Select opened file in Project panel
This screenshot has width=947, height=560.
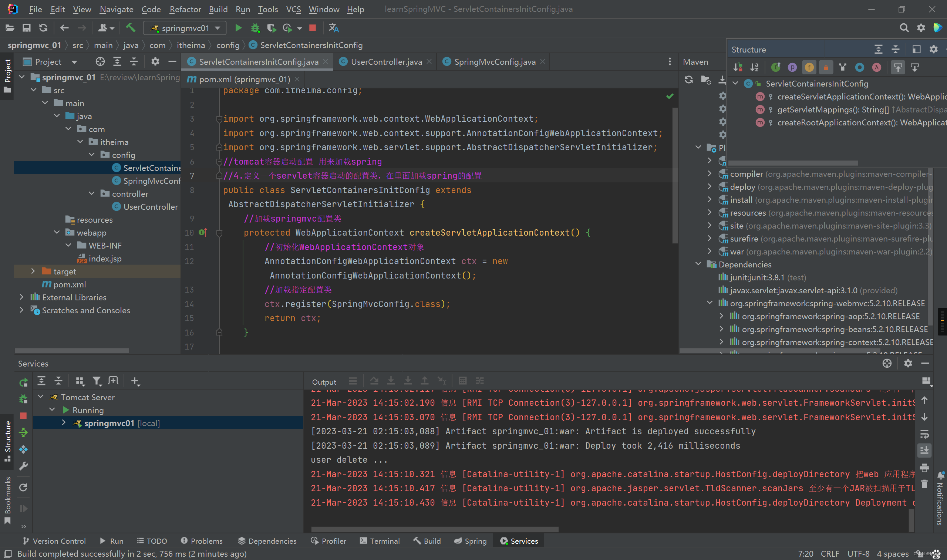click(x=100, y=61)
